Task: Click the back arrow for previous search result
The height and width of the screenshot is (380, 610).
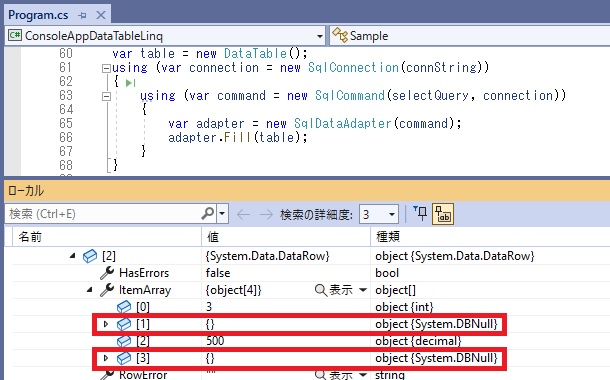Action: point(243,214)
